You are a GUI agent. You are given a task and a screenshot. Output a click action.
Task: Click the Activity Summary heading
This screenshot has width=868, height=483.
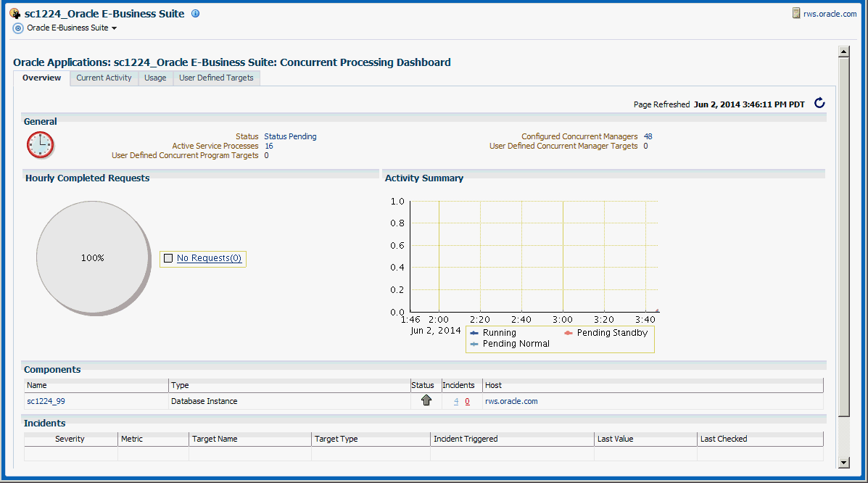pos(424,178)
